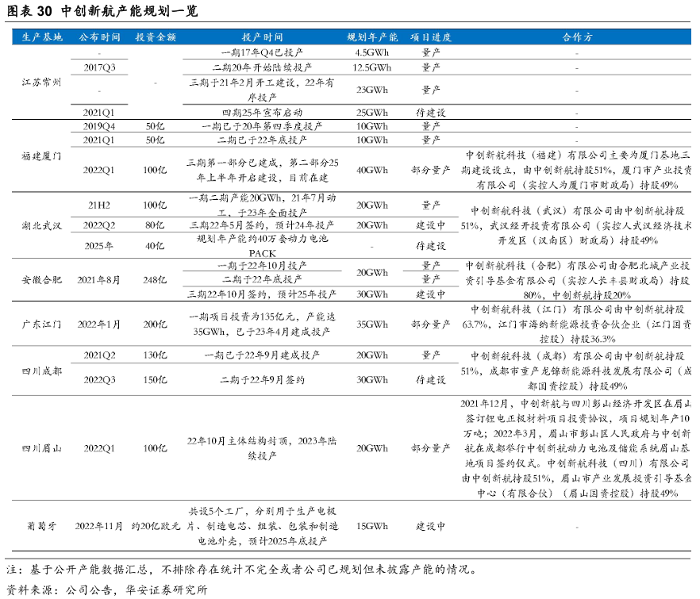Click the '4.5GWh' capacity cell
700x599 pixels.
(x=372, y=52)
